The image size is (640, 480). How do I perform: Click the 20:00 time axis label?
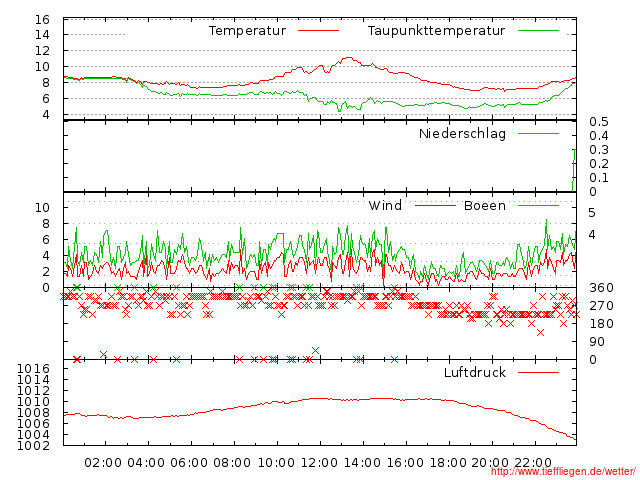490,463
